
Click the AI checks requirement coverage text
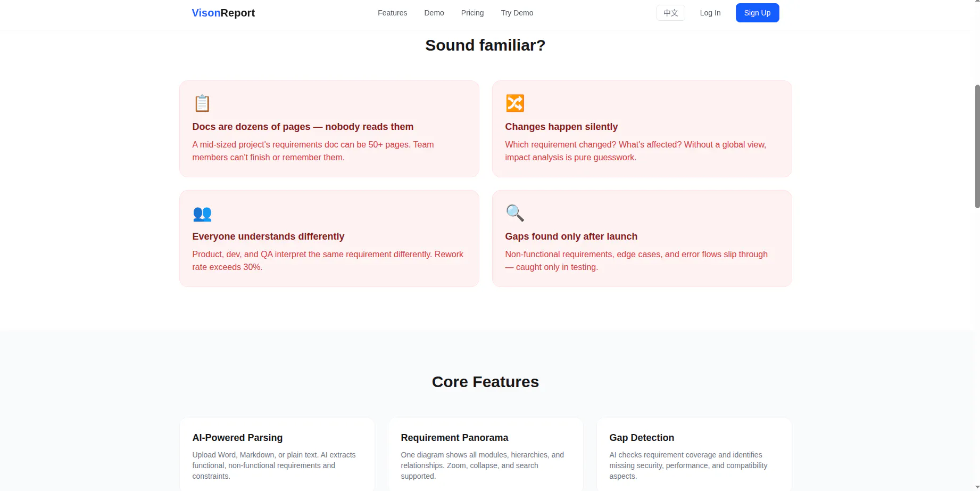[x=688, y=465]
